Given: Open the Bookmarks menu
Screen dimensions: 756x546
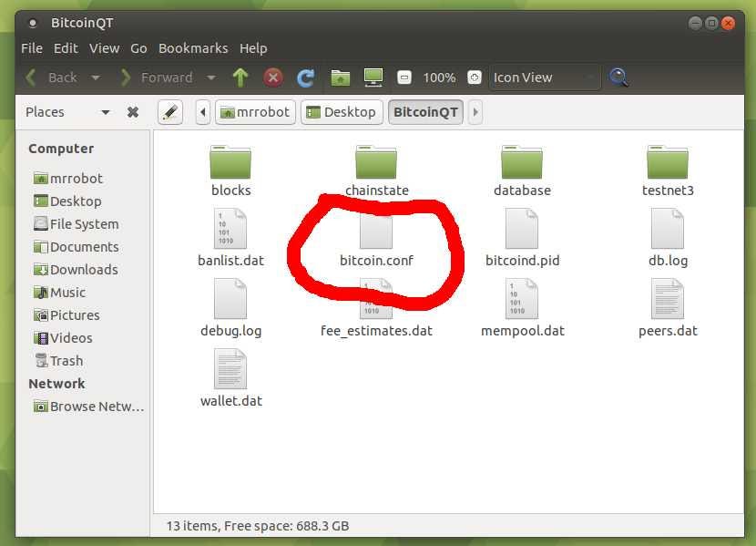Looking at the screenshot, I should click(193, 48).
